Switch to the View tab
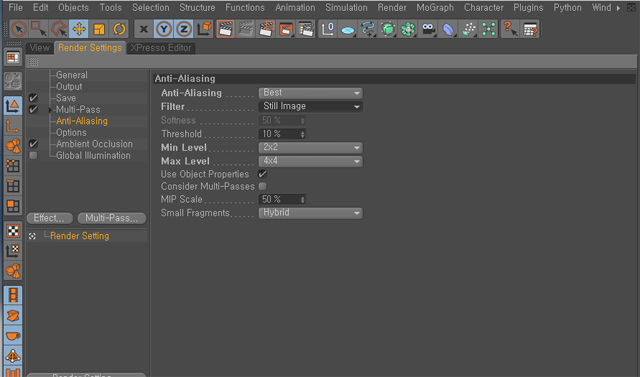The width and height of the screenshot is (640, 377). coord(40,48)
